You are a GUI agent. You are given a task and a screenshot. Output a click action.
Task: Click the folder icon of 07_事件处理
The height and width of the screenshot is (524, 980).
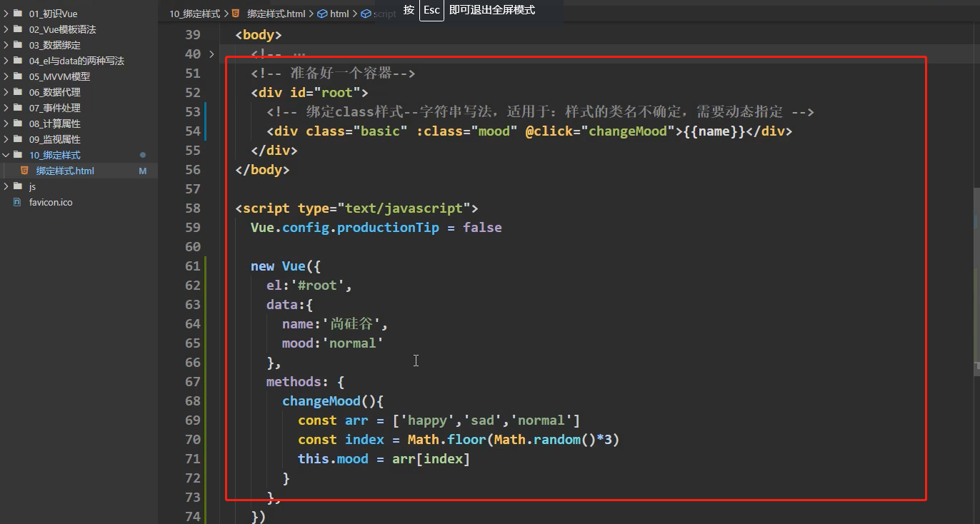[x=19, y=108]
